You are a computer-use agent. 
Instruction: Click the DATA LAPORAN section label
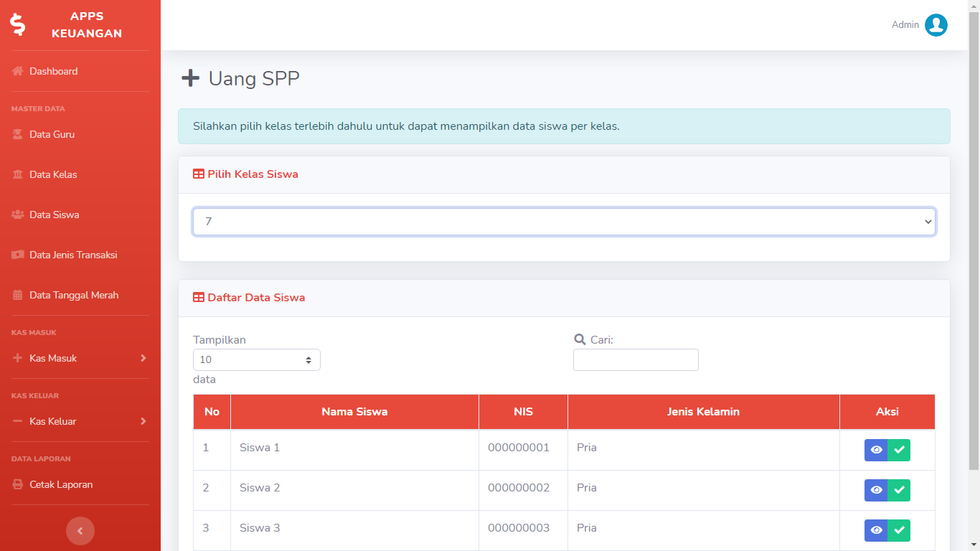click(x=41, y=459)
